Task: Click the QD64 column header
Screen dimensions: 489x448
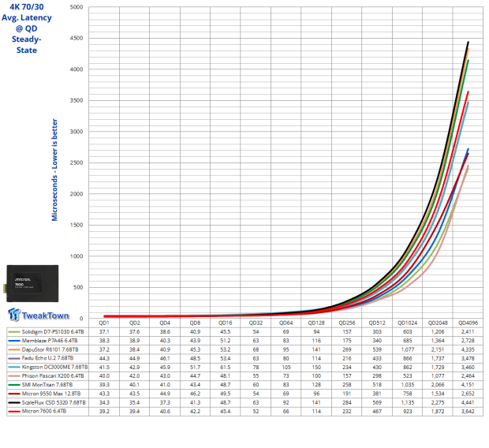Action: (286, 323)
